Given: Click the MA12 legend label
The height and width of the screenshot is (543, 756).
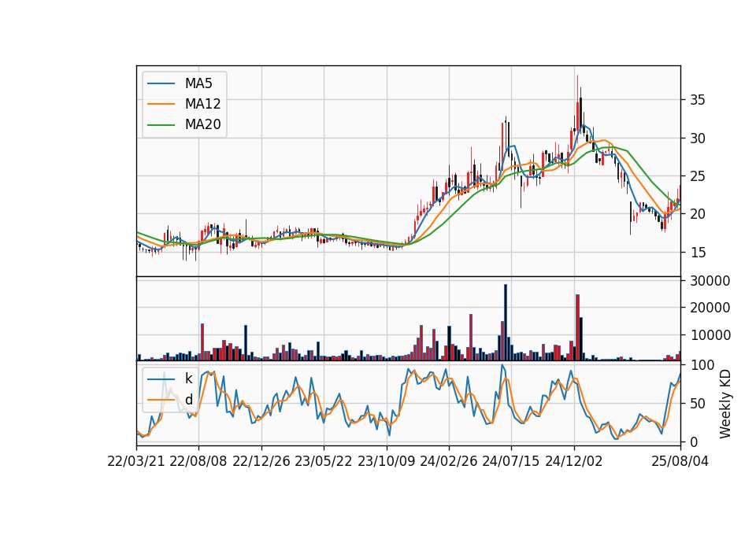Looking at the screenshot, I should [202, 104].
